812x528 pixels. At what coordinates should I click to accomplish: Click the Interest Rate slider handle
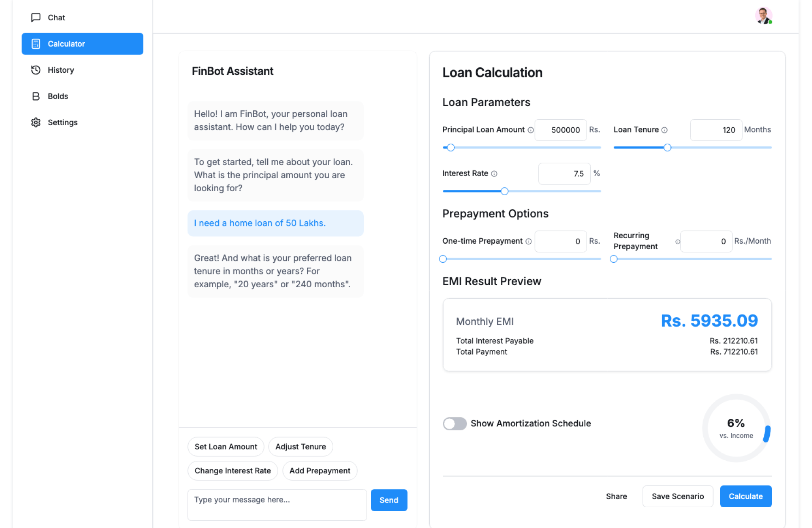pyautogui.click(x=505, y=191)
